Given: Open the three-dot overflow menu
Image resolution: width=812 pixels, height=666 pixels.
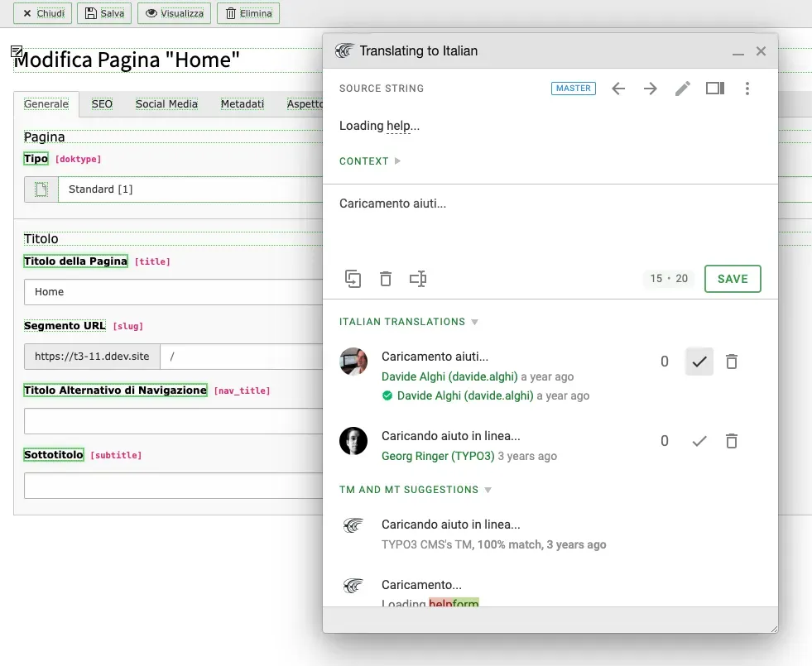Looking at the screenshot, I should (747, 89).
